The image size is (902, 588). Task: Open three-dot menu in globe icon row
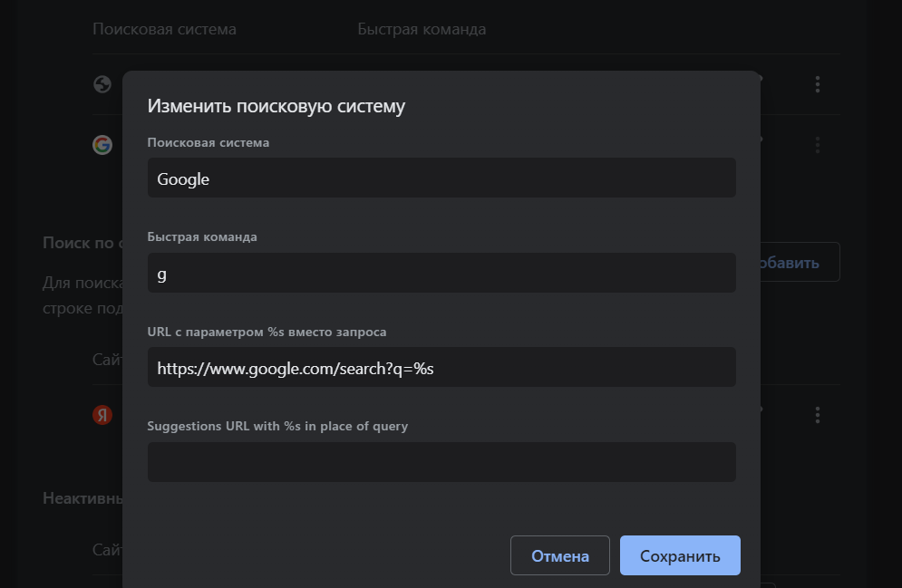818,84
